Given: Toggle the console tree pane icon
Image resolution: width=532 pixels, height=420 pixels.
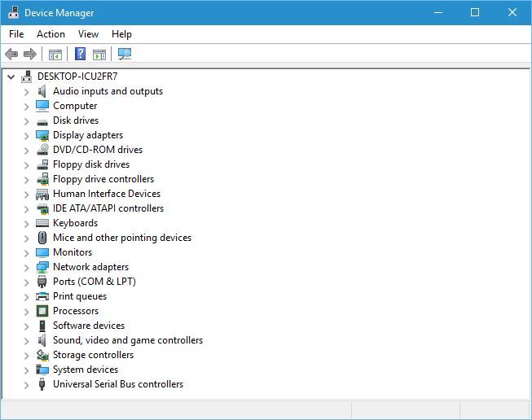Looking at the screenshot, I should [55, 55].
